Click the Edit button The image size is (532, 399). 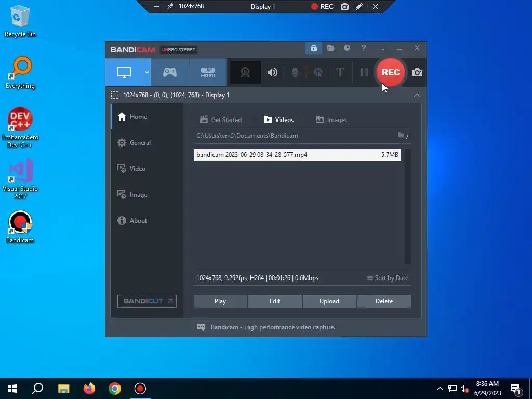point(275,301)
